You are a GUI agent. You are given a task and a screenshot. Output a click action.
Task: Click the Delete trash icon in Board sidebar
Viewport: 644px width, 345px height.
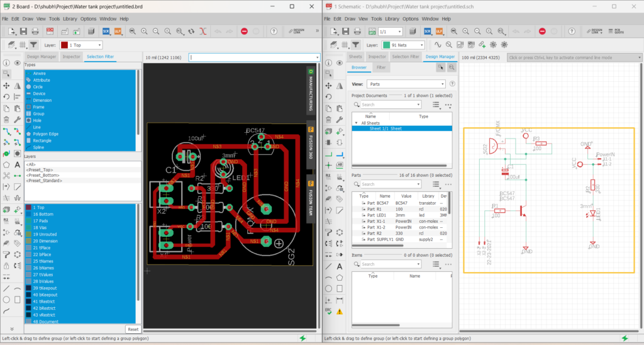[x=6, y=119]
